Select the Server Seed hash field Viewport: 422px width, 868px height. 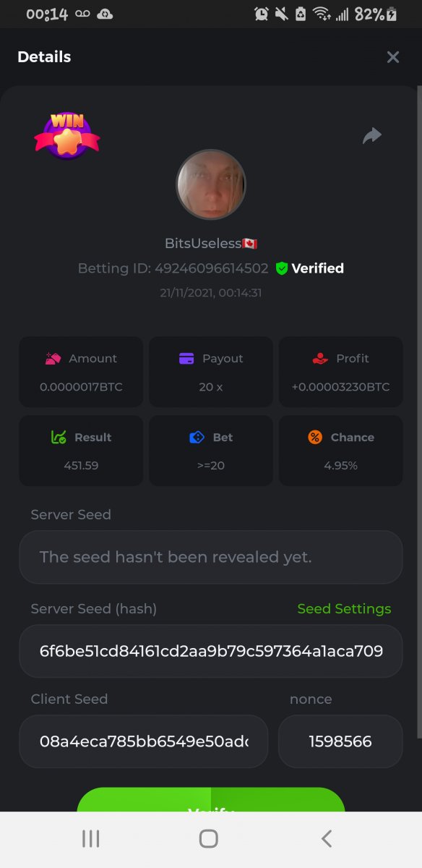coord(211,651)
